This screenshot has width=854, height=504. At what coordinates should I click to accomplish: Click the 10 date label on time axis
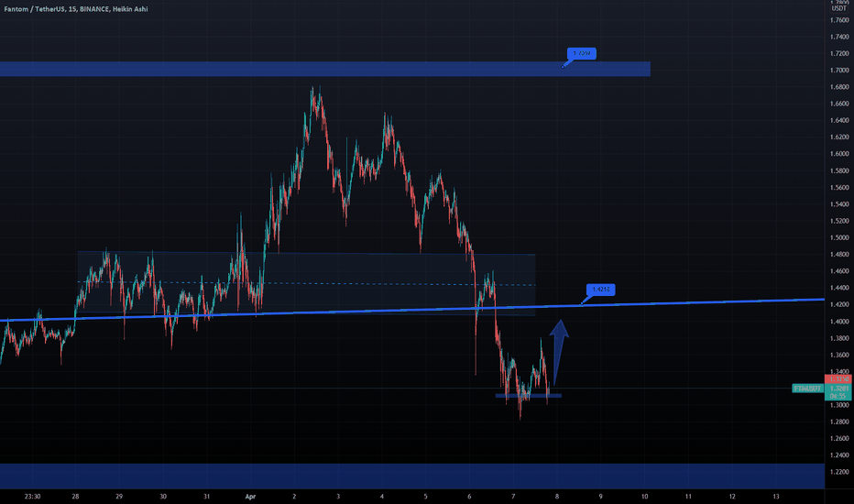point(644,497)
